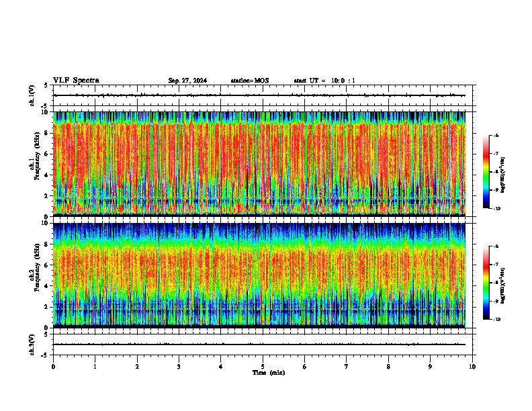This screenshot has width=532, height=411.
Task: Click the "5" volt tick label on the ch.1(V) axis
Action: [46, 86]
